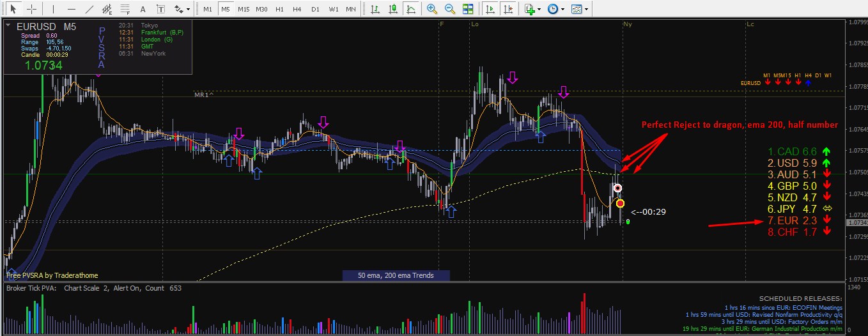Click the 'Spread 0.60' info row
Viewport: 868px width, 336px height.
(39, 36)
